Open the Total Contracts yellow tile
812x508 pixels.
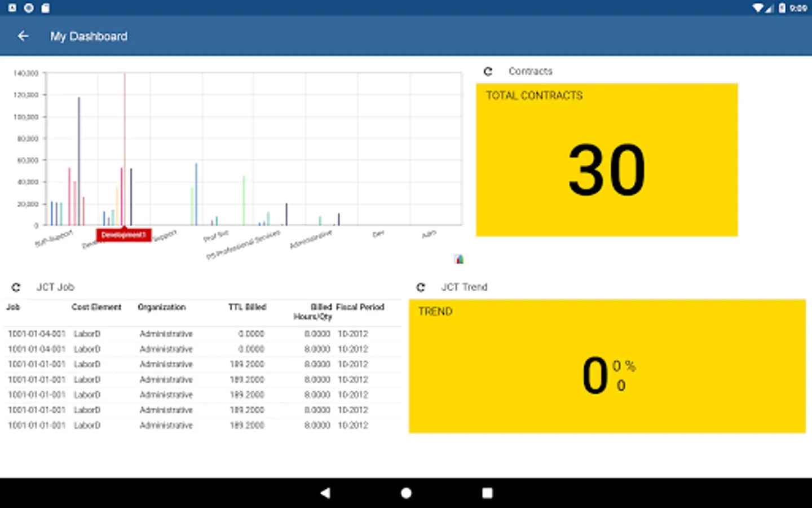click(607, 160)
